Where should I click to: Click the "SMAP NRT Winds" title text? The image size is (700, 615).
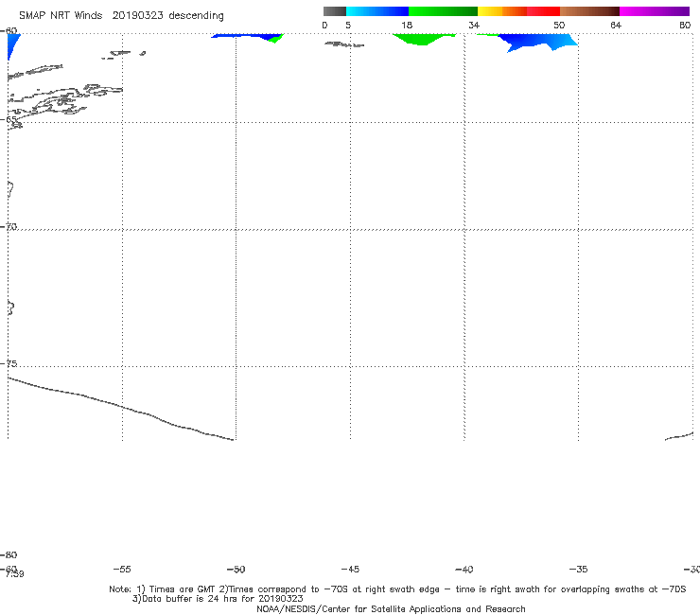tap(61, 16)
